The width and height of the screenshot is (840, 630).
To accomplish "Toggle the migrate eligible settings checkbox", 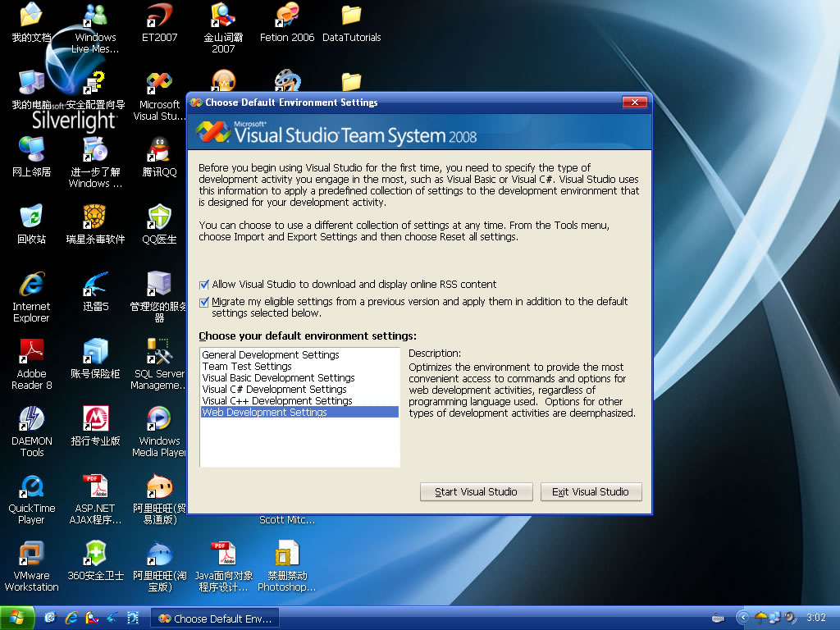I will tap(204, 302).
